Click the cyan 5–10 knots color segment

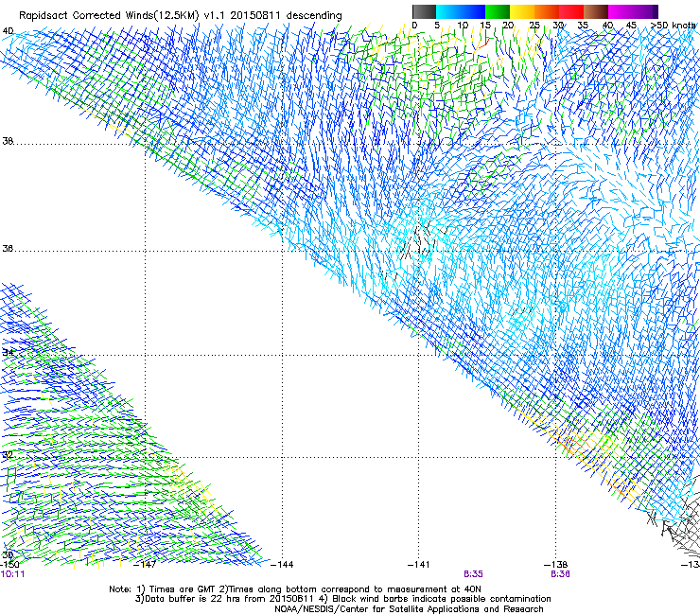click(x=448, y=11)
